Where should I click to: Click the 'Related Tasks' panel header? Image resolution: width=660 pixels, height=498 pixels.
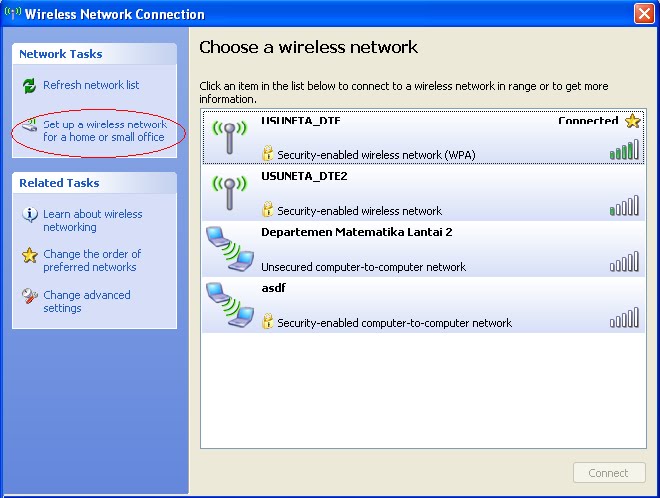[95, 183]
